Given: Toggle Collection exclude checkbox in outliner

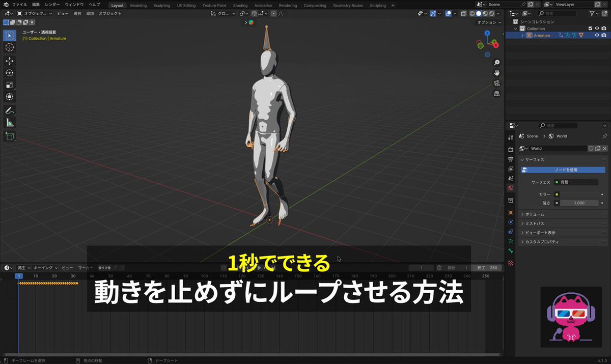Looking at the screenshot, I should pos(590,29).
